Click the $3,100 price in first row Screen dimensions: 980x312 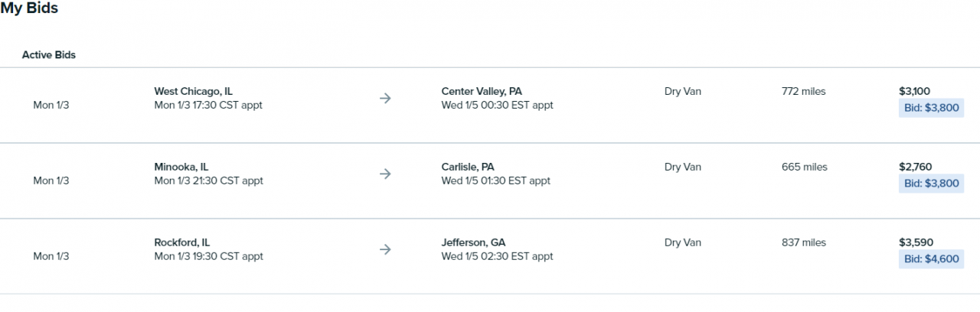[x=915, y=91]
